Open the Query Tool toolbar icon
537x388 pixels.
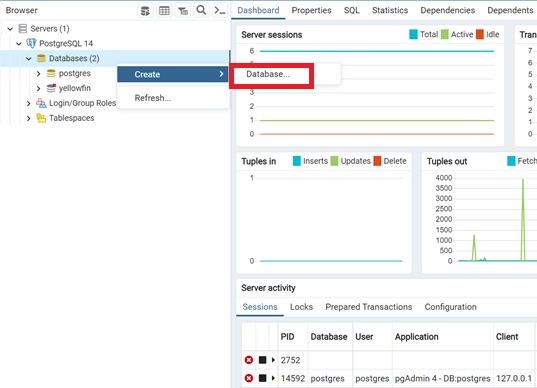[146, 11]
